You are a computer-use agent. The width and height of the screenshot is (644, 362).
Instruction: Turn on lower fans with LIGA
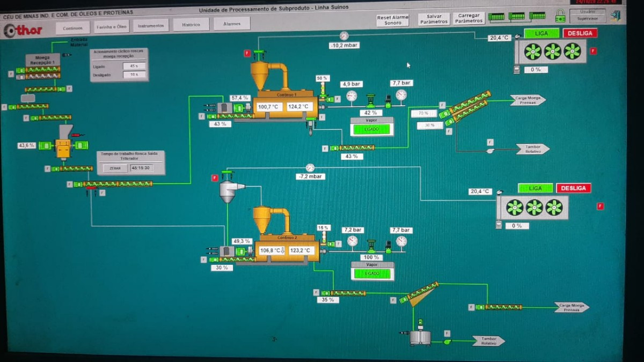535,188
